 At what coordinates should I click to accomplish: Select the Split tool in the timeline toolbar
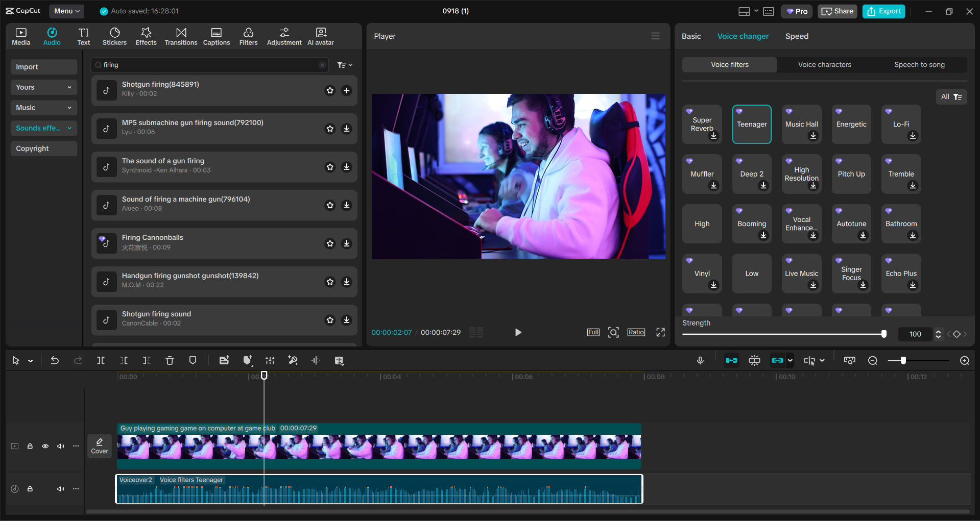click(x=101, y=360)
